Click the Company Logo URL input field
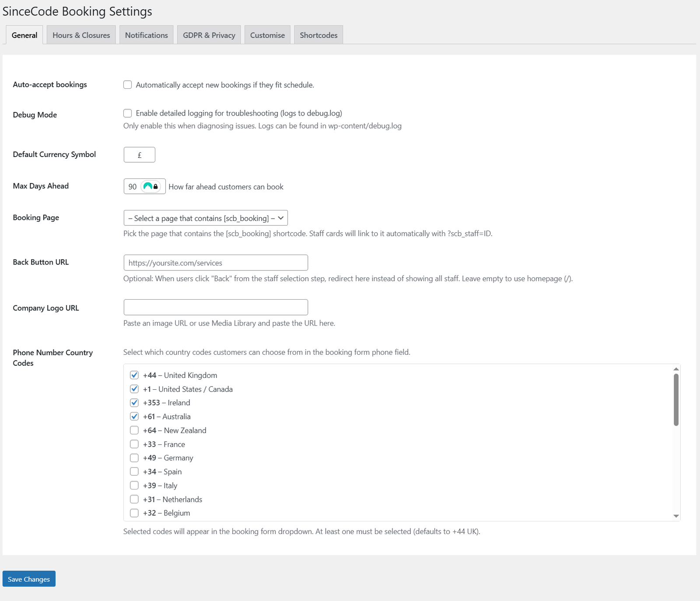Screen dimensions: 700x601 (x=216, y=307)
